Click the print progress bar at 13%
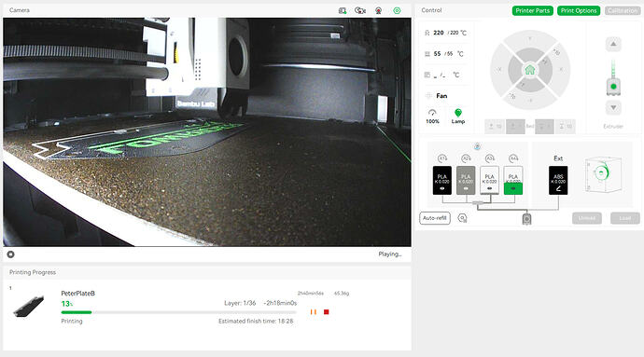644x357 pixels. [x=178, y=312]
